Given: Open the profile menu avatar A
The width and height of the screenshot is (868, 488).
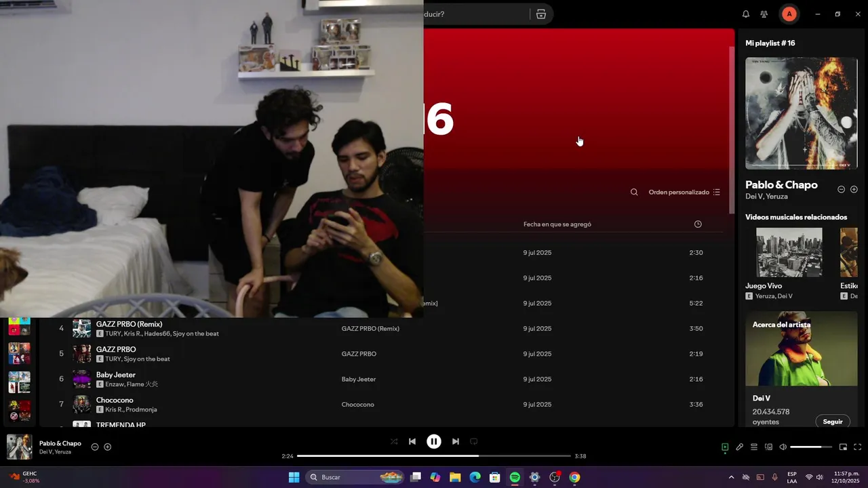Looking at the screenshot, I should (x=789, y=14).
